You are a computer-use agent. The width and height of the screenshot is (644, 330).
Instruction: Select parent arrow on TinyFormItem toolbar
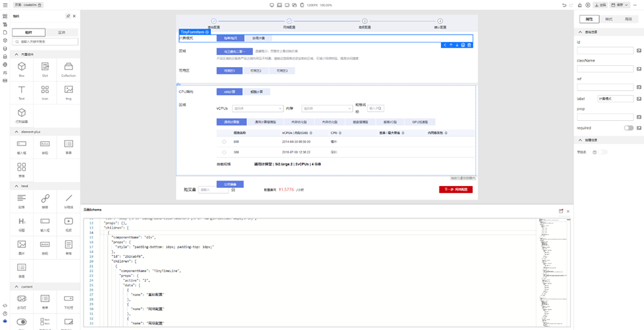[444, 45]
